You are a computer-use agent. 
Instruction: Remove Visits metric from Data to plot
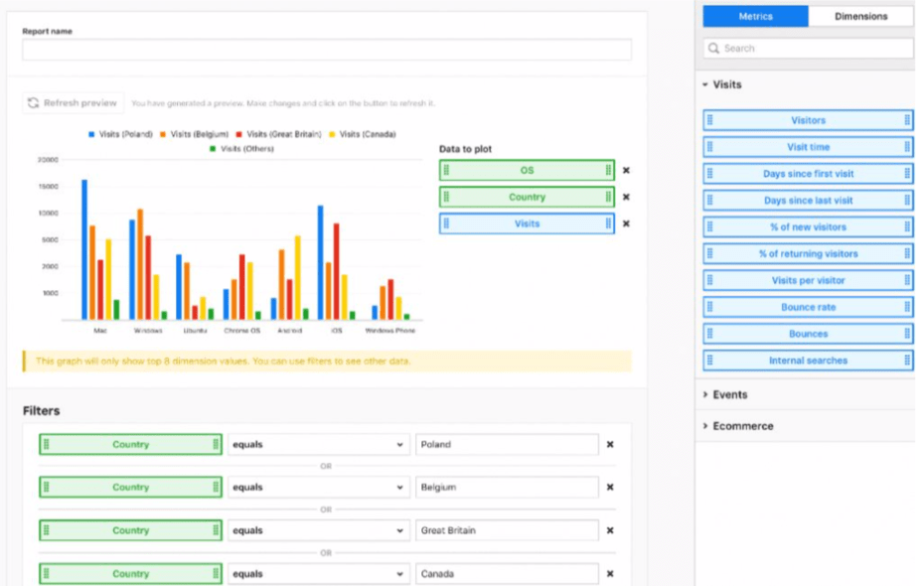626,224
